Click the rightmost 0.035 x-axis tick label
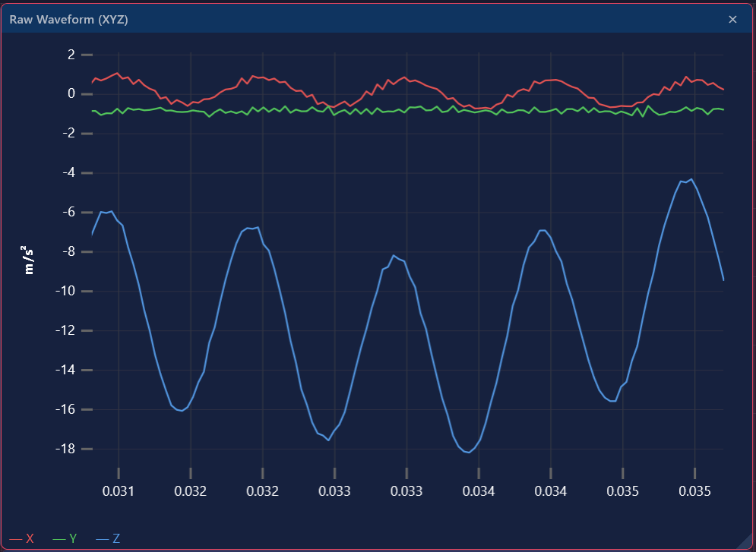Viewport: 756px width, 552px height. 694,491
